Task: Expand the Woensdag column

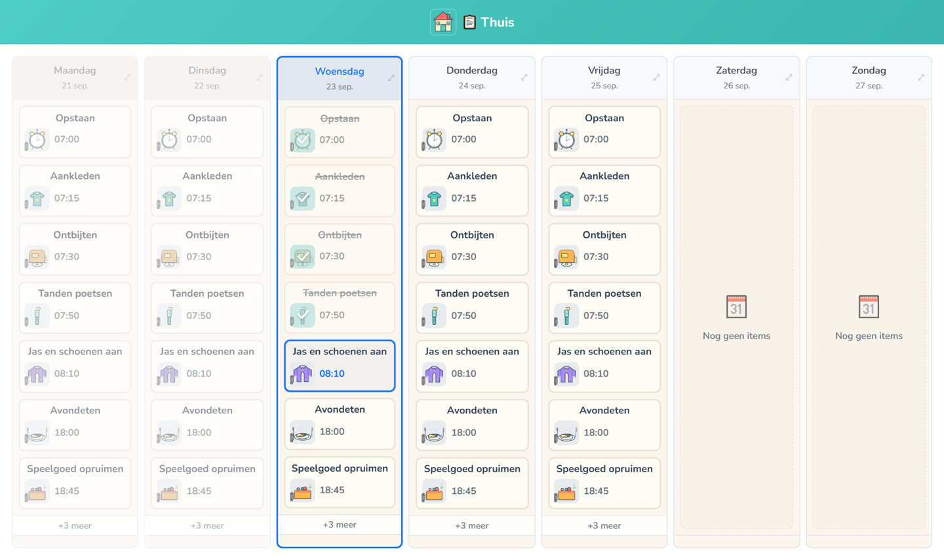Action: coord(391,78)
